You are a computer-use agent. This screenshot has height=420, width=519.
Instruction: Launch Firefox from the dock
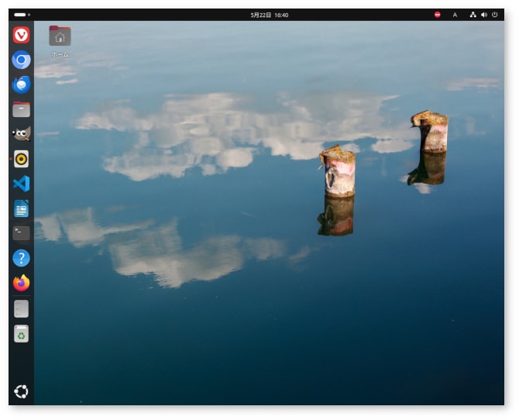click(21, 283)
